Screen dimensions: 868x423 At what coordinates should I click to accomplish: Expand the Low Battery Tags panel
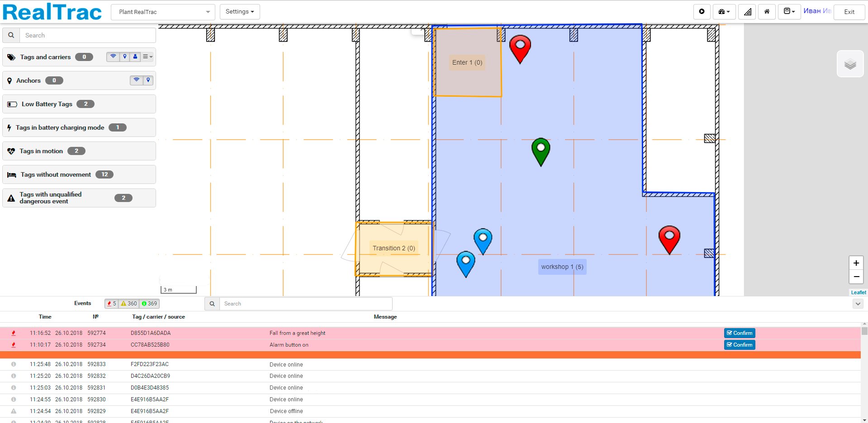pos(79,104)
